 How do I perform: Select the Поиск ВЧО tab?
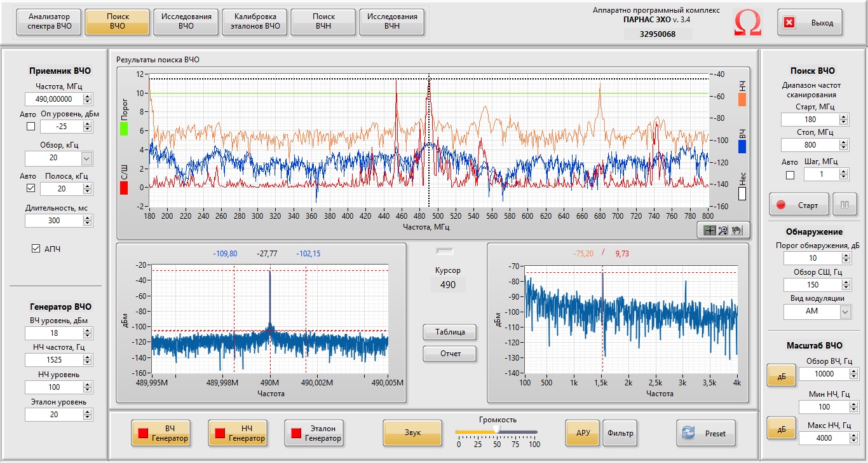118,22
